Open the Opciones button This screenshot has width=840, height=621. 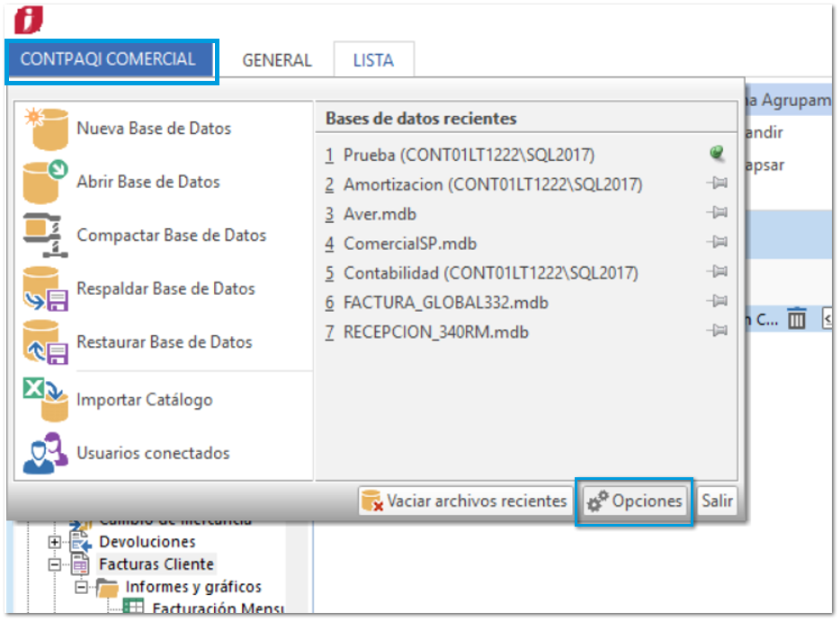coord(635,501)
